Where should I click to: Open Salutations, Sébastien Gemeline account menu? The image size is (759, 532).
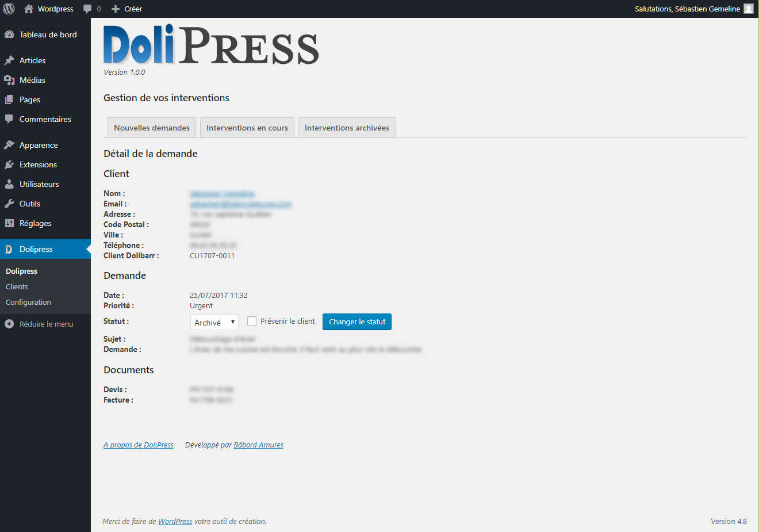point(694,9)
